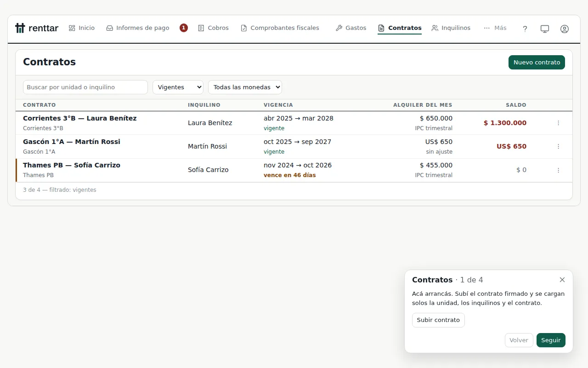Expand the Más menu
This screenshot has height=368, width=588.
(x=495, y=28)
